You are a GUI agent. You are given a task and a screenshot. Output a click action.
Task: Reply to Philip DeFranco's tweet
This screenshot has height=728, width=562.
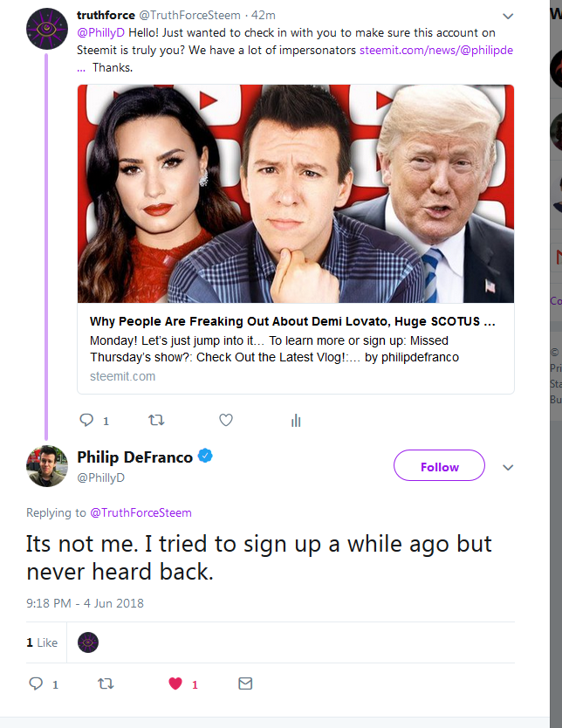pos(37,684)
